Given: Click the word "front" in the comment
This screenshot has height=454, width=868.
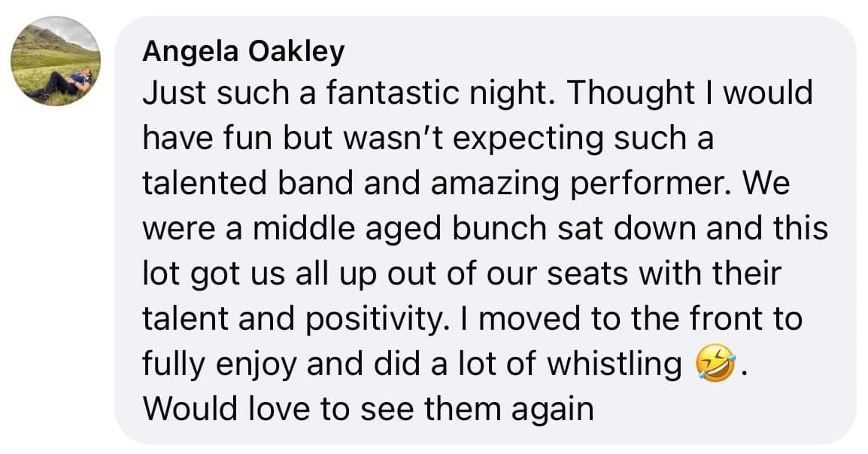Looking at the screenshot, I should point(722,320).
